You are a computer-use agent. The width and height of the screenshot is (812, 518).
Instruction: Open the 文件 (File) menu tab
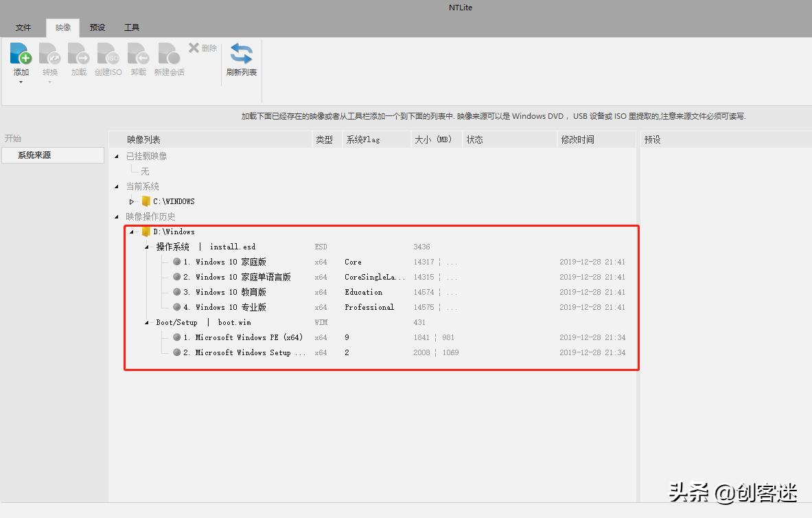23,27
